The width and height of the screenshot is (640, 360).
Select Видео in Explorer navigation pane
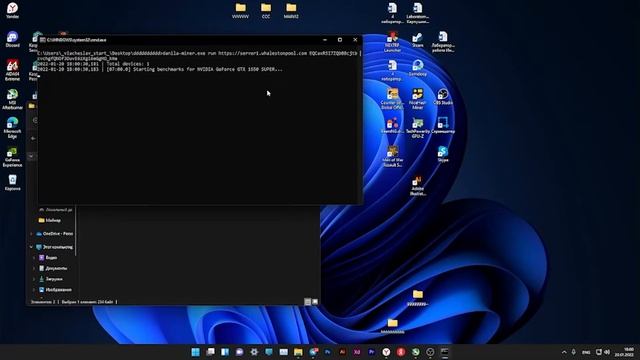tap(48, 258)
